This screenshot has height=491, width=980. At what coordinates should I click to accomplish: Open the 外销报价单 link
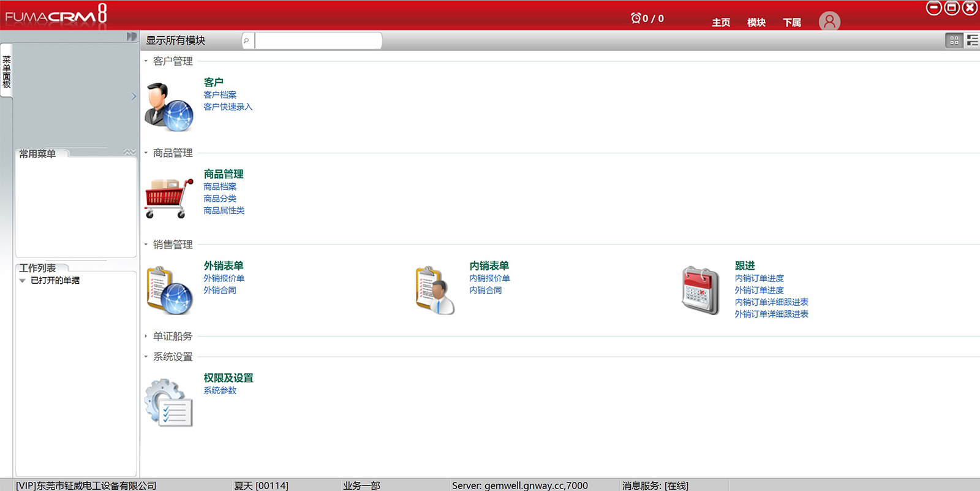tap(224, 278)
